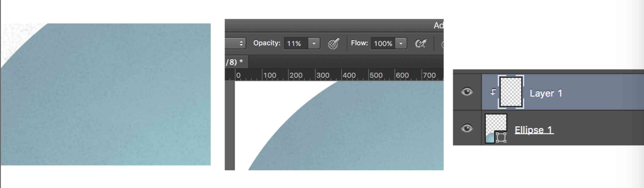Click the Flow label
Screen dimensions: 644x188
tap(359, 43)
